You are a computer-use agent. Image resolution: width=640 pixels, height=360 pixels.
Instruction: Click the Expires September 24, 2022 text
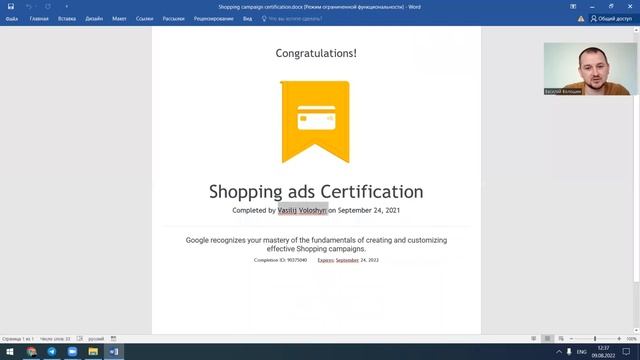point(348,260)
